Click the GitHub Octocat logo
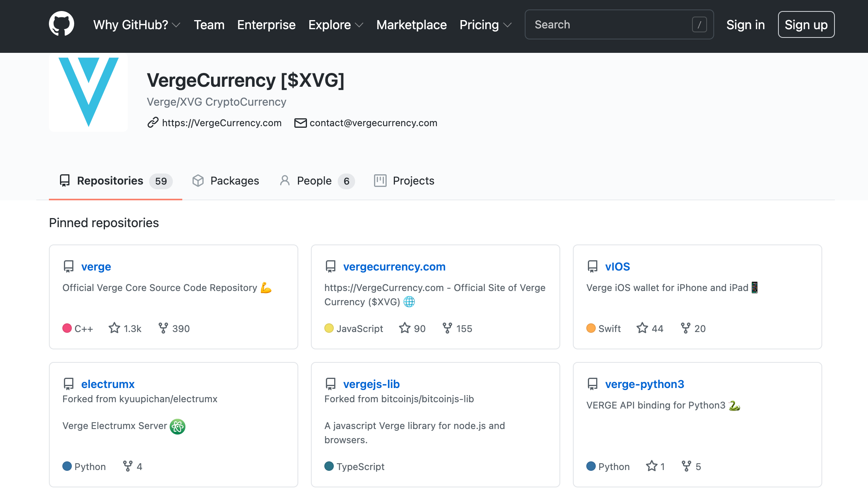Viewport: 868px width, 500px height. [62, 24]
